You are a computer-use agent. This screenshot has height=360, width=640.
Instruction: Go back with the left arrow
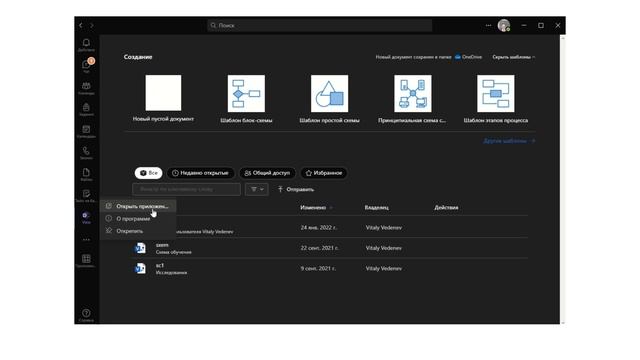coord(81,25)
